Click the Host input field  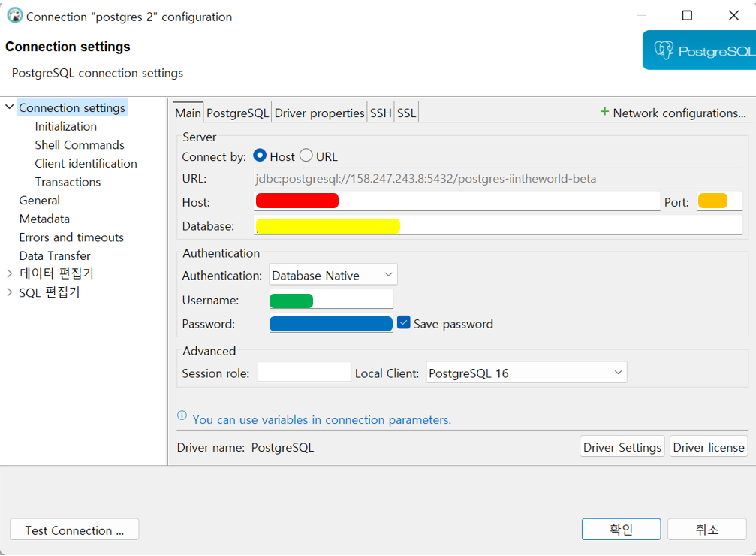[456, 201]
